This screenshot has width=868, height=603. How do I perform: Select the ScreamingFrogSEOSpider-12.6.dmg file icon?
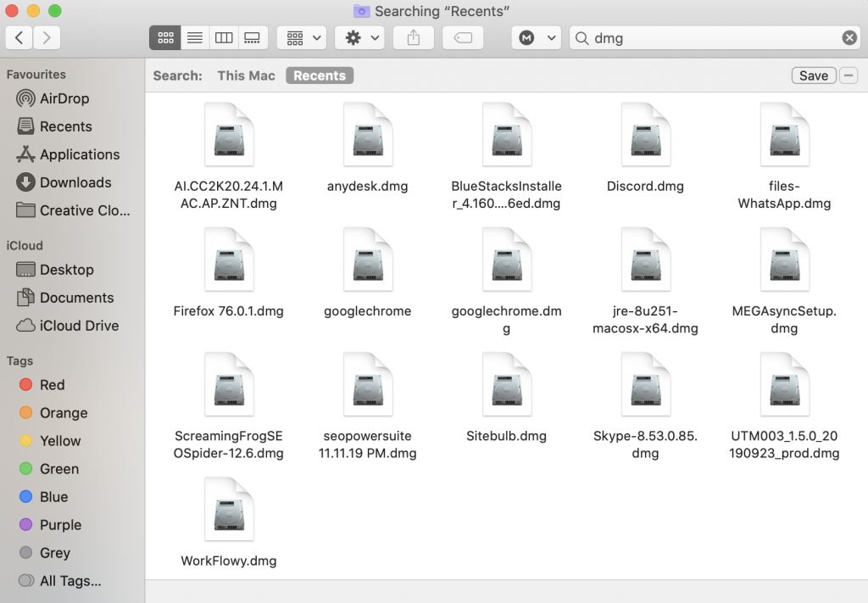229,384
